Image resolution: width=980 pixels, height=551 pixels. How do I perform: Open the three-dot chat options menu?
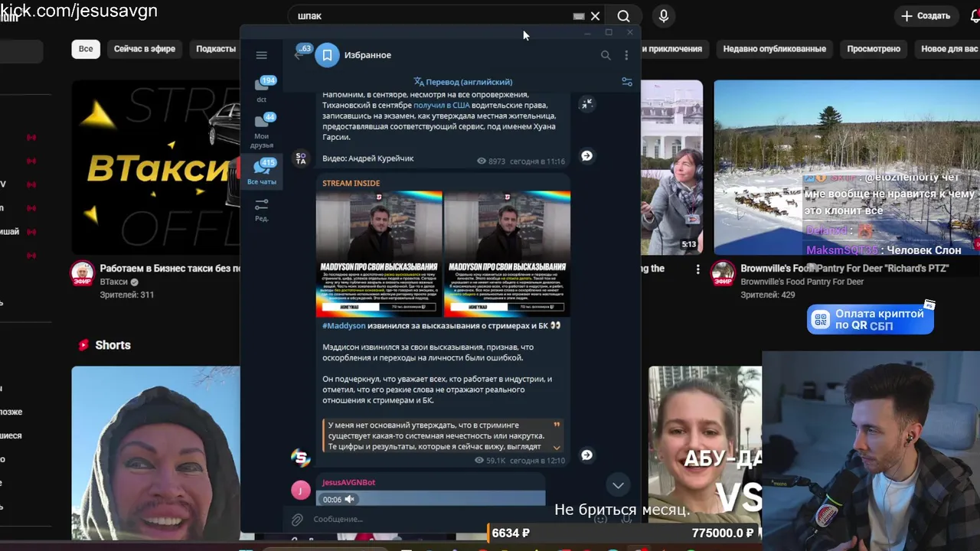click(626, 55)
